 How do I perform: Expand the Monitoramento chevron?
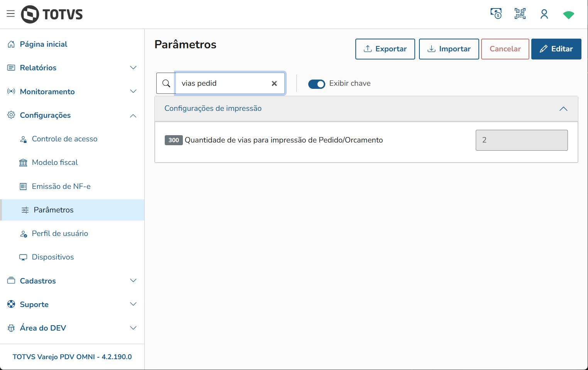[133, 91]
